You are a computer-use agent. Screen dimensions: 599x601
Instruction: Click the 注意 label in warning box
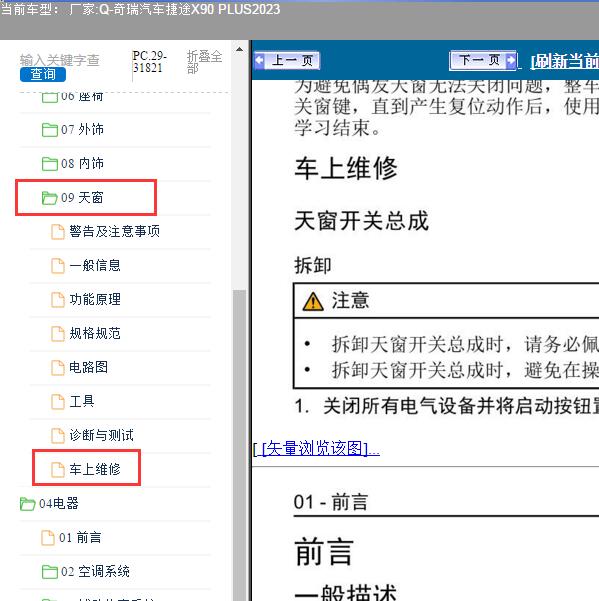[350, 301]
